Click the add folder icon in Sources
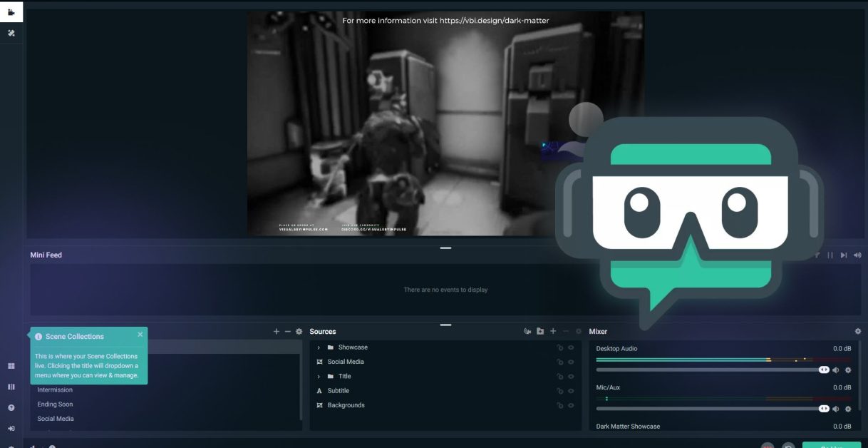The height and width of the screenshot is (448, 868). click(x=540, y=332)
